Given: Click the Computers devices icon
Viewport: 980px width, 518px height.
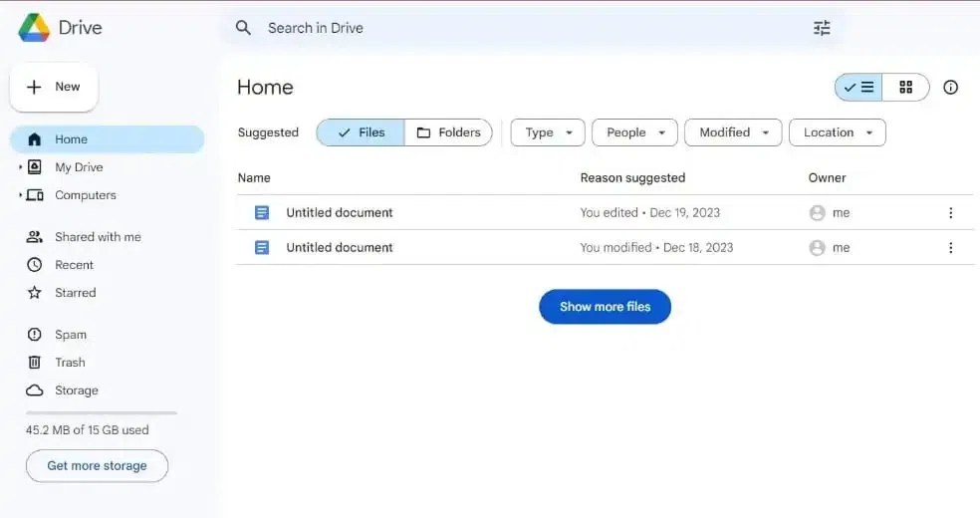Looking at the screenshot, I should click(35, 195).
